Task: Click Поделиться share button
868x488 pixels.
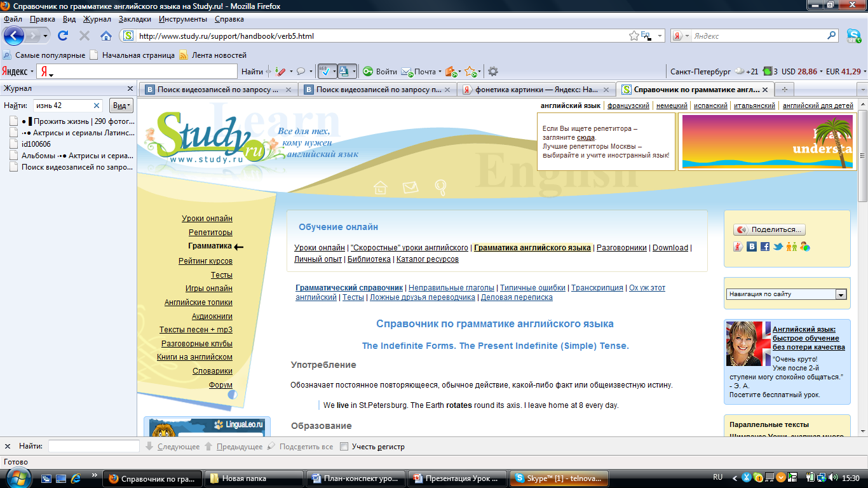Action: (770, 230)
